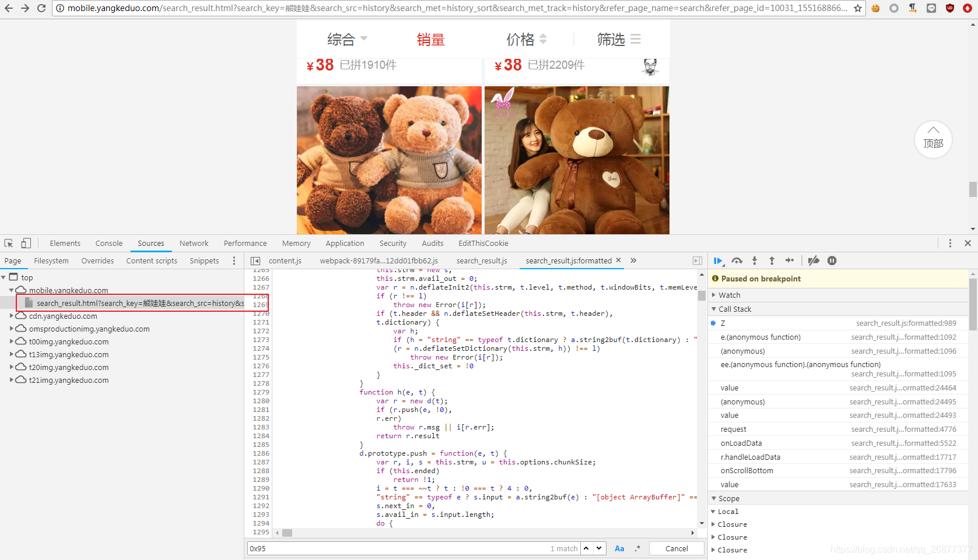
Task: Toggle match case (Aa) in search
Action: click(x=619, y=548)
